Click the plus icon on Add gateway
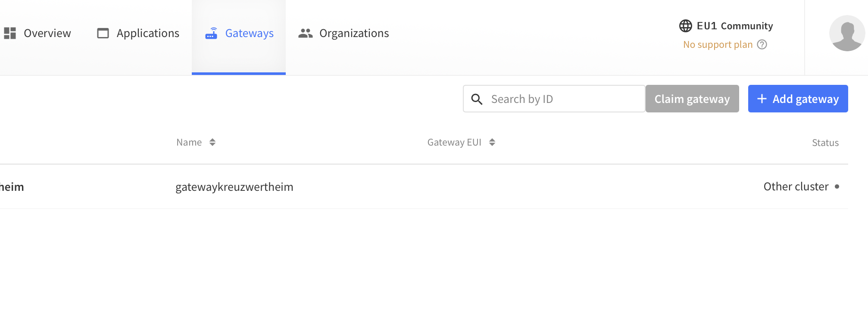The height and width of the screenshot is (317, 868). [x=762, y=99]
